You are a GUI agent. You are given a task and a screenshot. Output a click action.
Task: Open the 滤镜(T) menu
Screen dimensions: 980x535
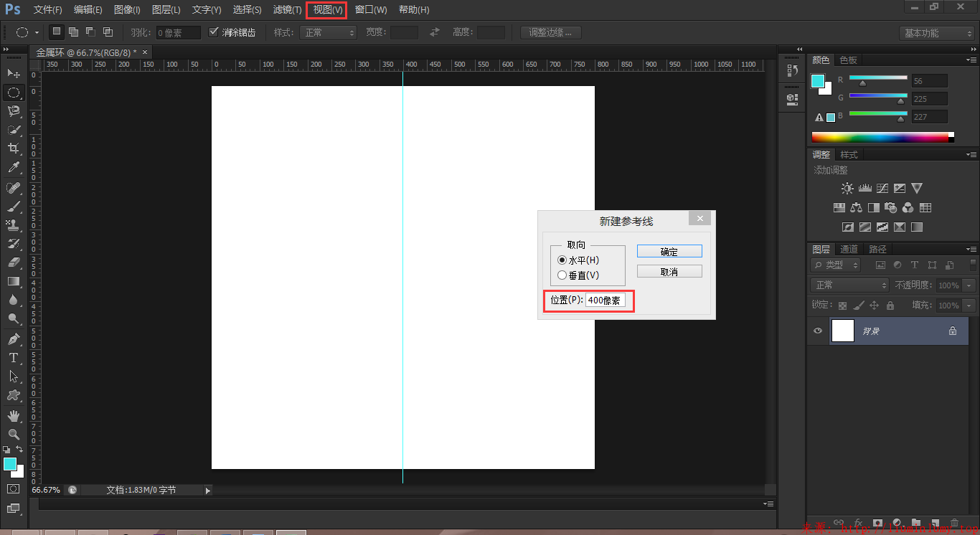tap(287, 10)
